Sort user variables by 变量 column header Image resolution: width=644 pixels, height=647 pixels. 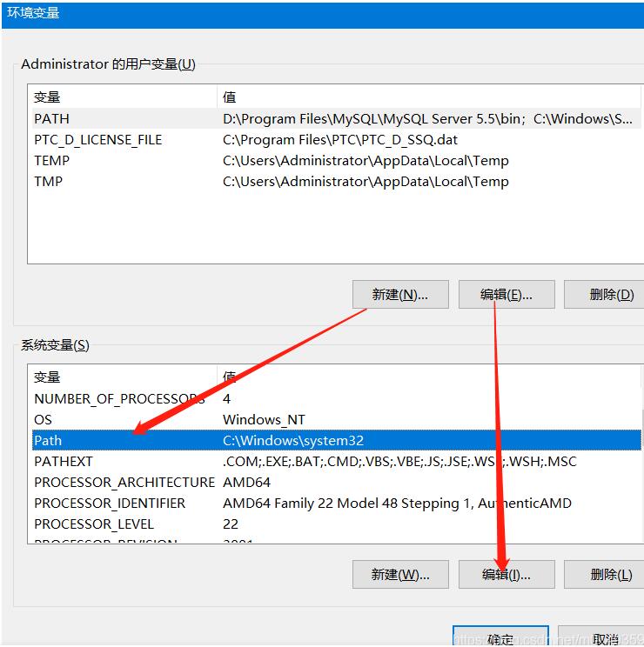122,97
